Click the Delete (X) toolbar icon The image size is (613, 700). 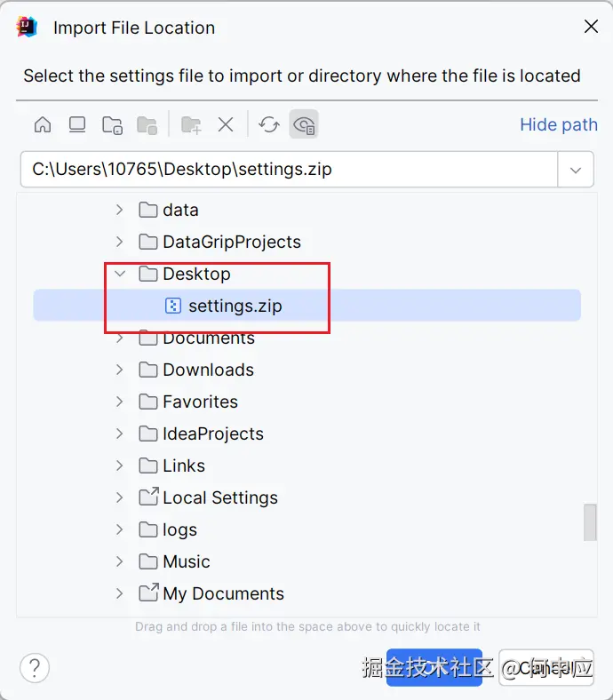(226, 124)
